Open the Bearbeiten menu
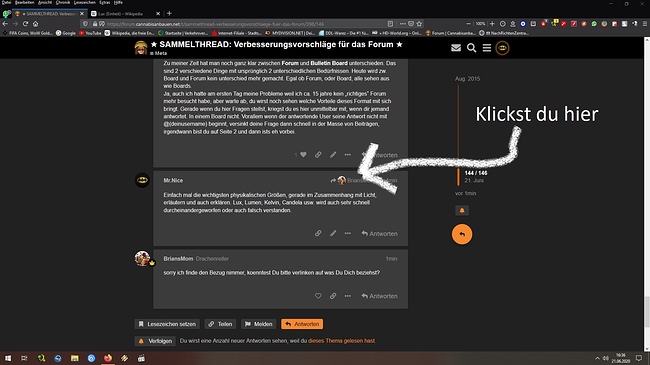Screen dimensions: 650x365 click(x=24, y=2)
